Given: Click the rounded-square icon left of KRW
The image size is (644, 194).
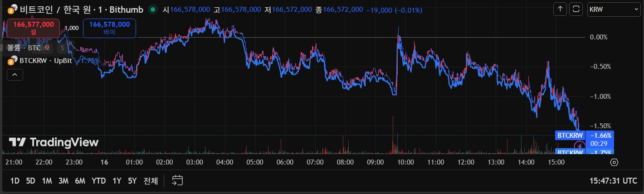Looking at the screenshot, I should coord(576,9).
